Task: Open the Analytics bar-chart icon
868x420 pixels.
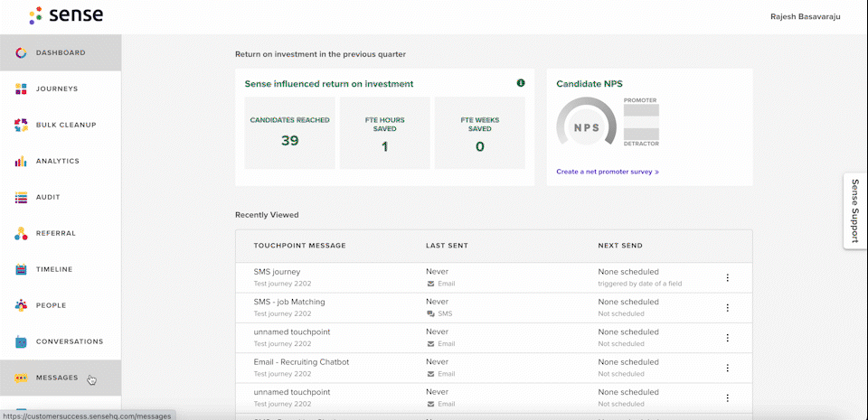Action: pos(21,162)
